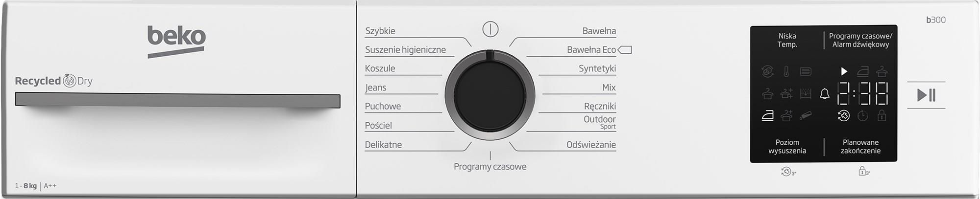Tap the filter cleaning indicator icon
Viewport: 980px width, 199px height.
tap(806, 72)
